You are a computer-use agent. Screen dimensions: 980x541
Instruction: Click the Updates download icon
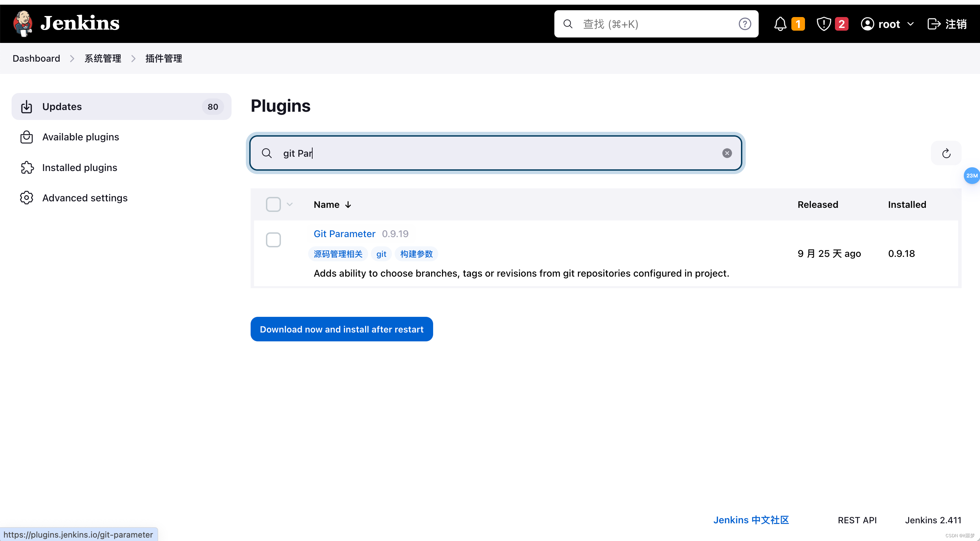tap(27, 106)
